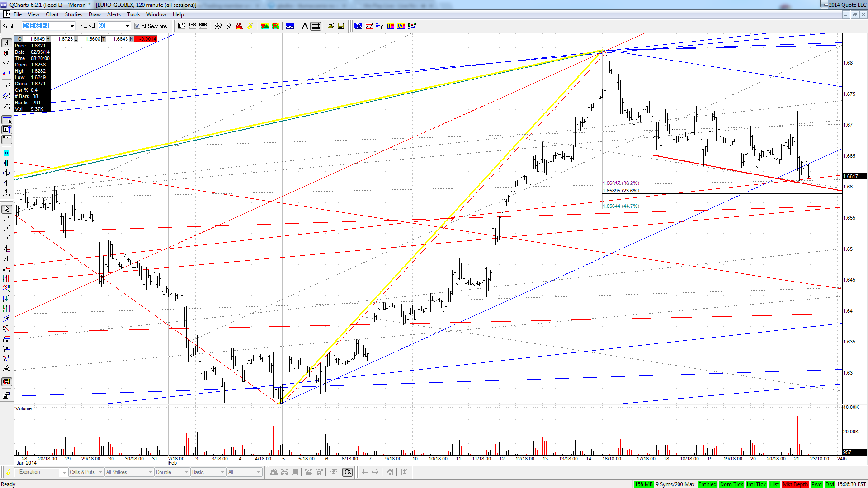Open the Basic dropdown
This screenshot has height=488, width=868.
pos(208,472)
